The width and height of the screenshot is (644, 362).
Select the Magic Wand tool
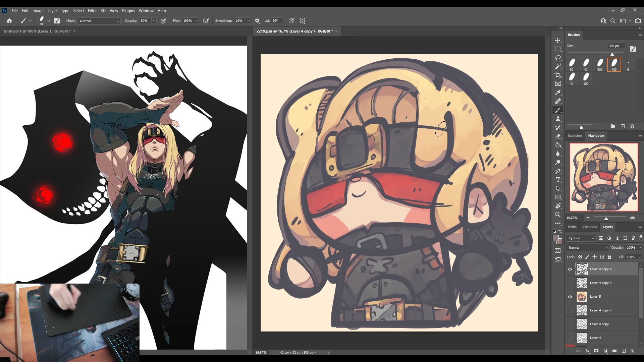pos(558,66)
